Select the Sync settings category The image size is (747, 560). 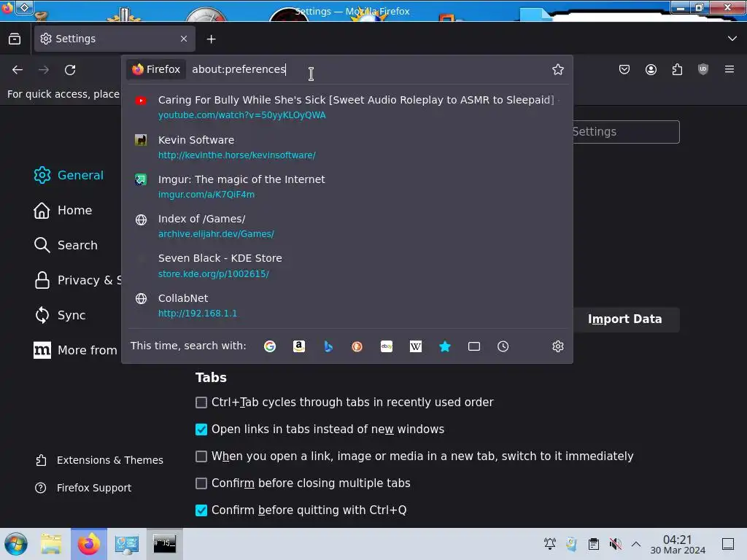click(60, 315)
